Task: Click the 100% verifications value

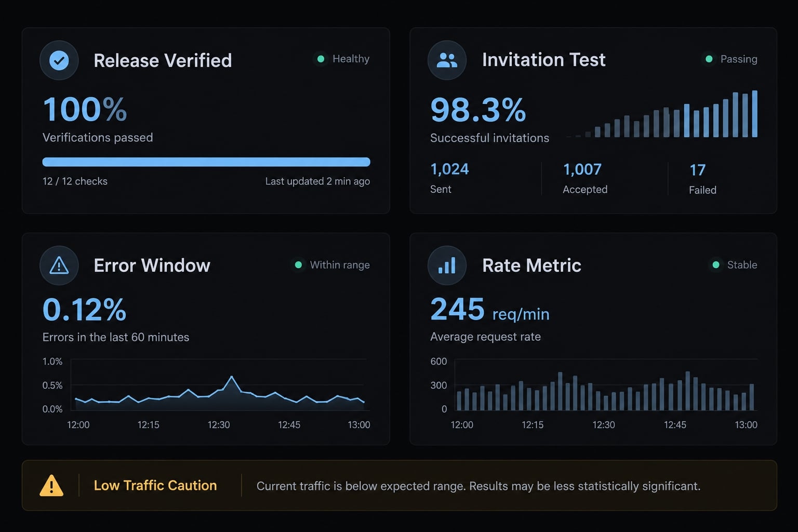Action: (x=85, y=110)
